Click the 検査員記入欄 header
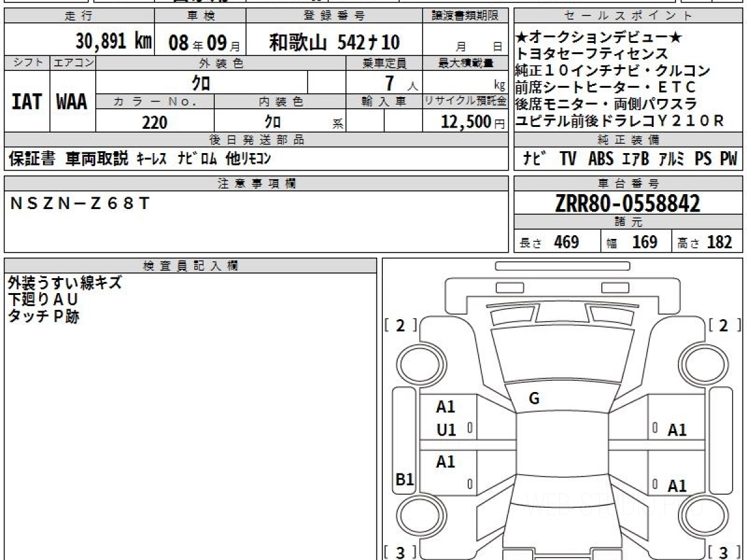Screen dimensions: 747x560 (190, 266)
